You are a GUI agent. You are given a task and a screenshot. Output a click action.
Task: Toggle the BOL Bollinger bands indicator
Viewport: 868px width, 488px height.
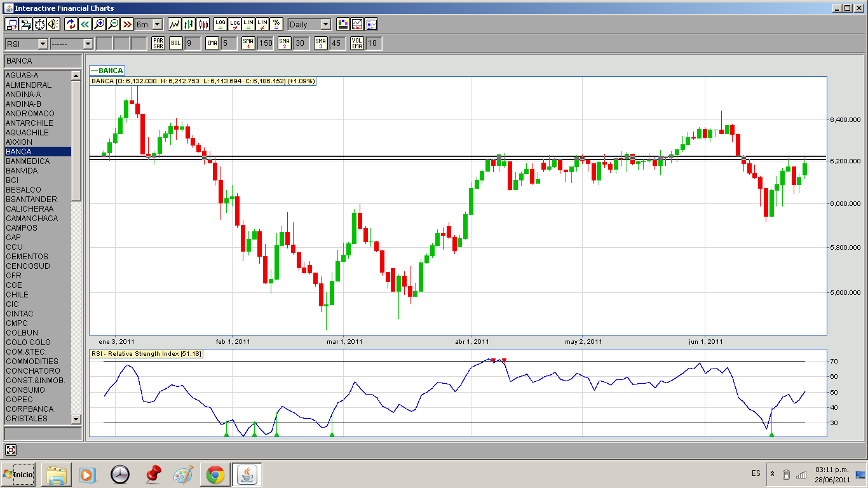tap(176, 43)
